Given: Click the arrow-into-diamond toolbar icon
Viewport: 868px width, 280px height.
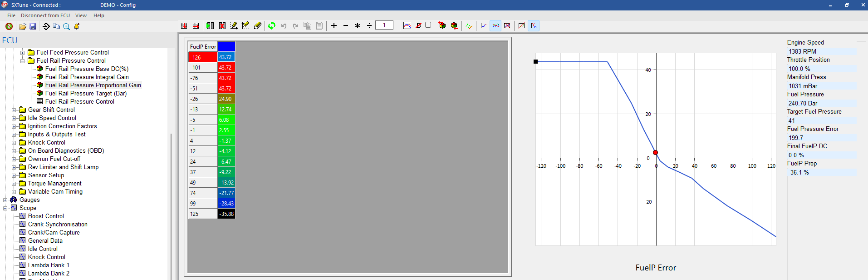Looking at the screenshot, I should [x=46, y=26].
